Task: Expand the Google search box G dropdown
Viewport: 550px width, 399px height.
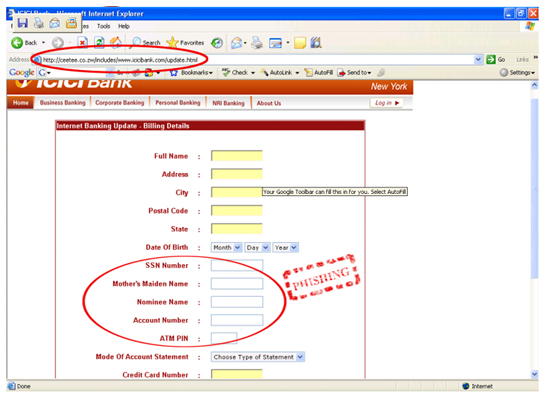Action: (x=48, y=73)
